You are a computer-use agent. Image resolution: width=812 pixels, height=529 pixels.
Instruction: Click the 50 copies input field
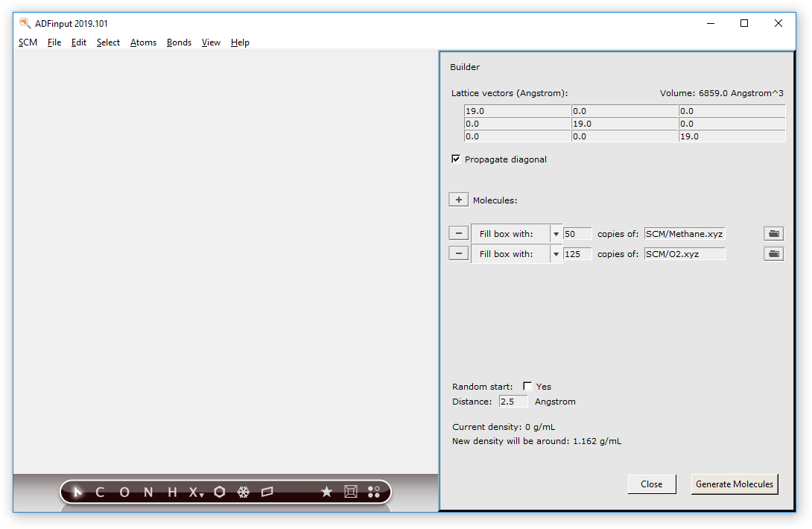click(x=577, y=234)
